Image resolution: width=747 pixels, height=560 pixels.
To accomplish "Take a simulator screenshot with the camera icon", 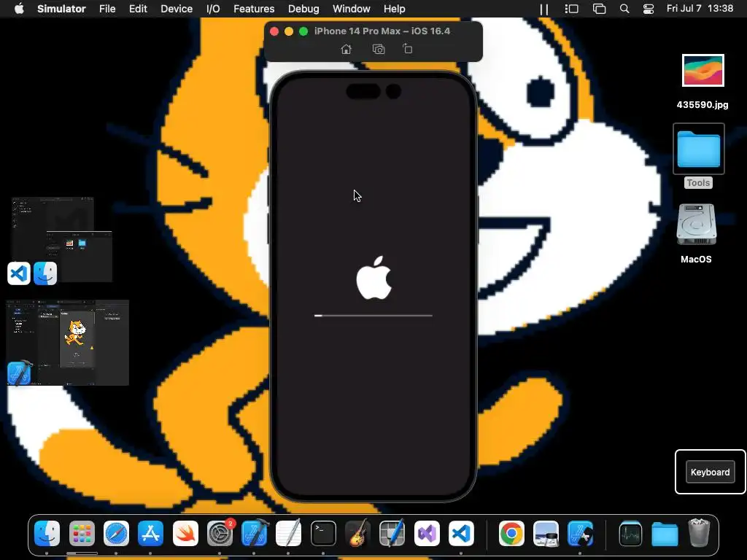I will click(379, 49).
